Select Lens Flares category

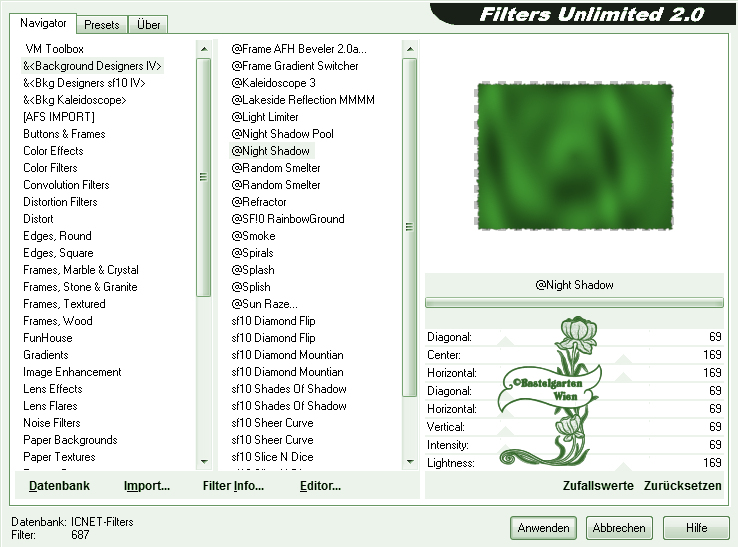pyautogui.click(x=50, y=406)
